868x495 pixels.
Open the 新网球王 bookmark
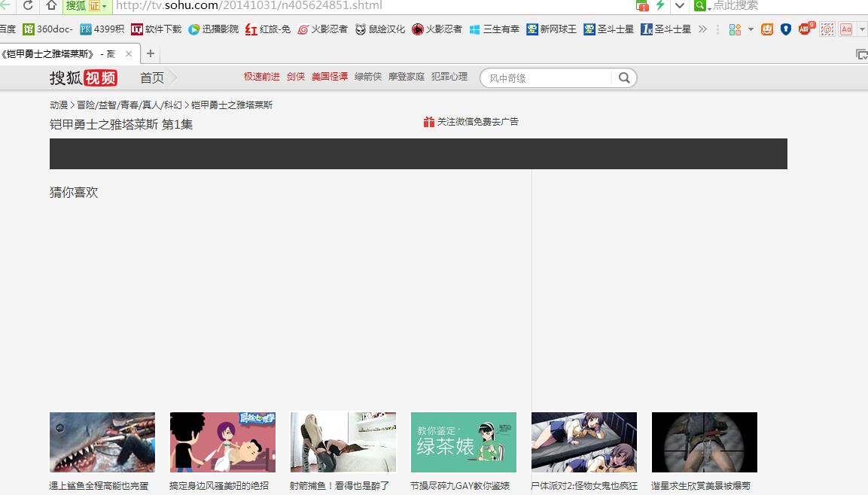pos(551,29)
